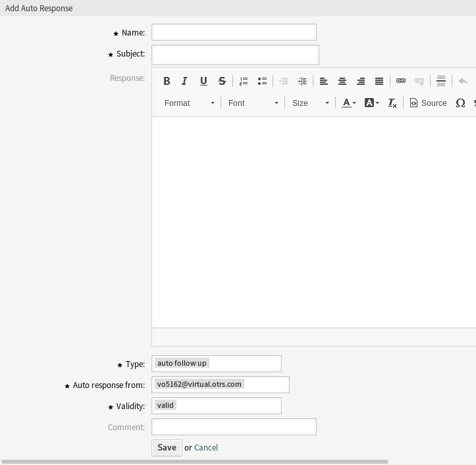
Task: Open the Format dropdown
Action: click(190, 103)
